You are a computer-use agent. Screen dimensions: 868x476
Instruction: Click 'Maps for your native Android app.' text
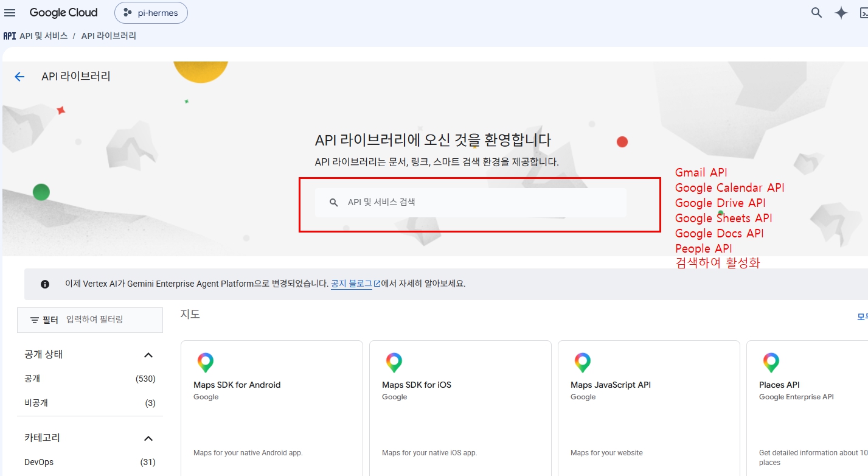click(248, 453)
